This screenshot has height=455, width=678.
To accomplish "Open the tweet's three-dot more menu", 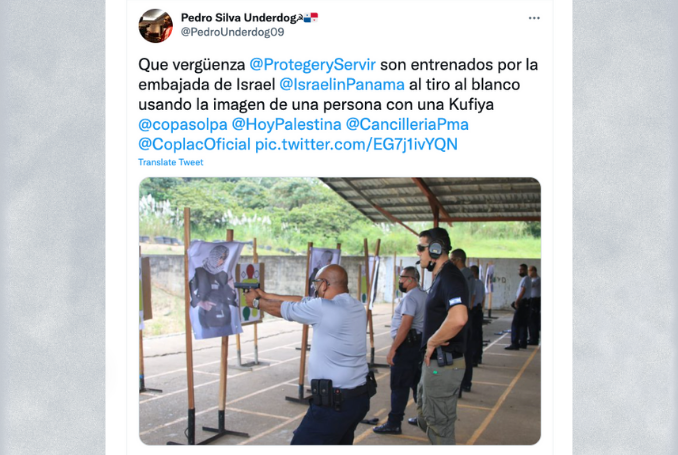I will [534, 18].
